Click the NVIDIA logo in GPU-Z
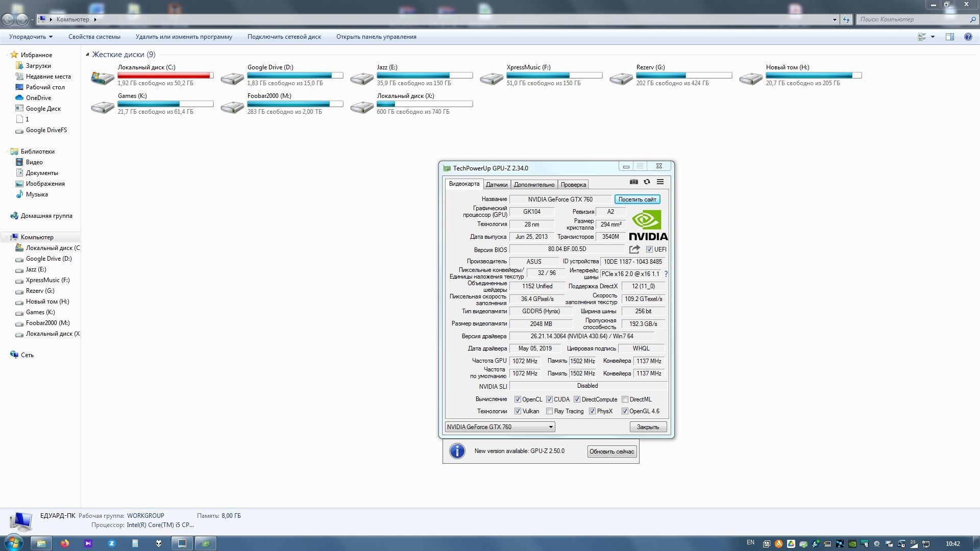Screen dimensions: 980x551 [648, 225]
